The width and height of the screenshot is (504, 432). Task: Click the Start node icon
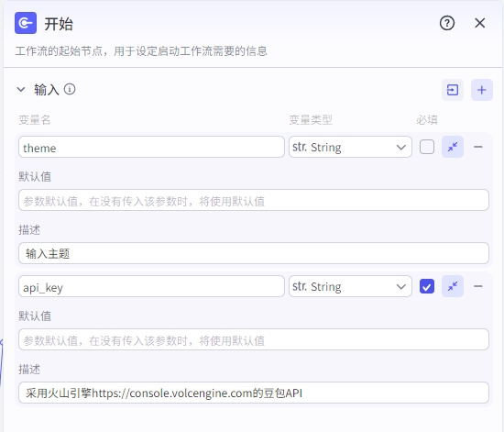[x=26, y=23]
